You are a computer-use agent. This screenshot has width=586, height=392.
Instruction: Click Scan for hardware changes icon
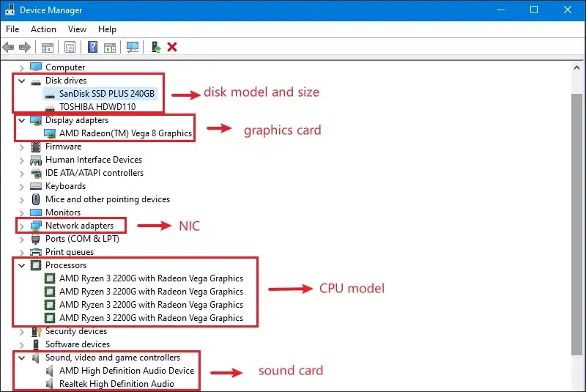133,47
